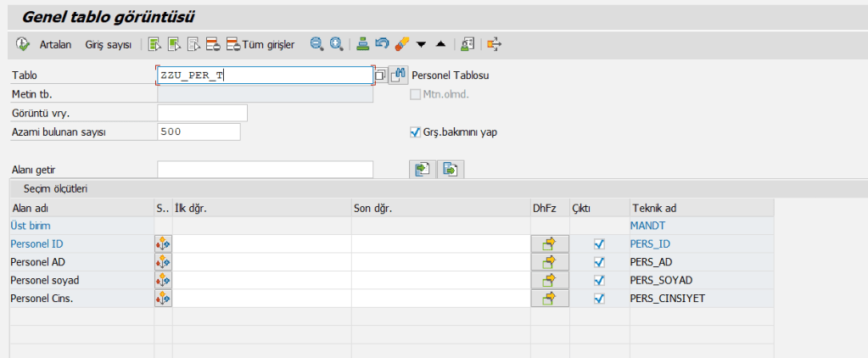The image size is (868, 358).
Task: Click the binoculars icon beside Tablo field
Action: pyautogui.click(x=399, y=75)
